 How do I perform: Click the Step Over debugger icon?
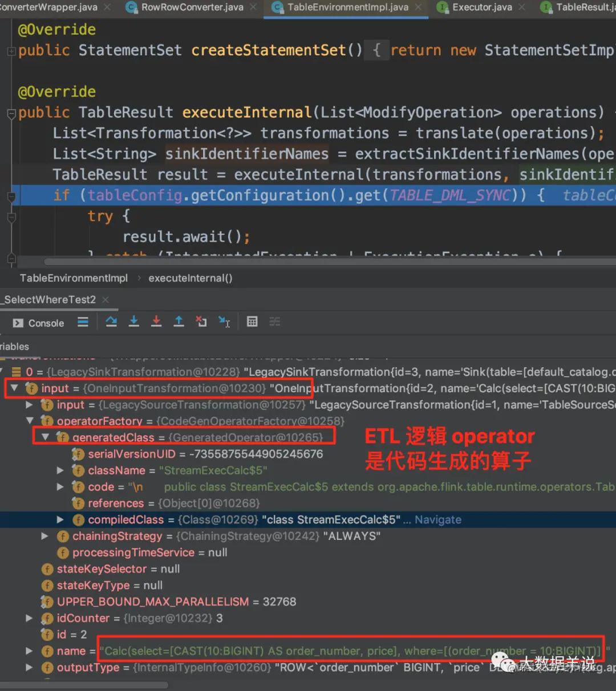[111, 322]
